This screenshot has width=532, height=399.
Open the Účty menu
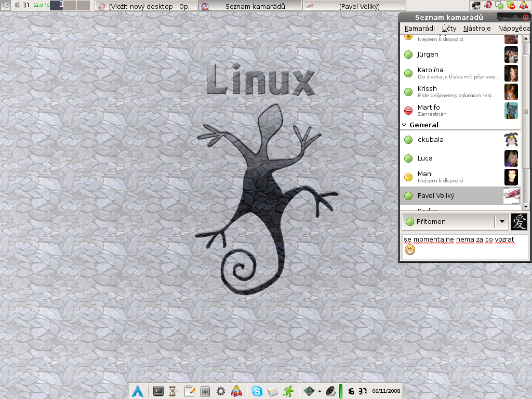(x=449, y=28)
